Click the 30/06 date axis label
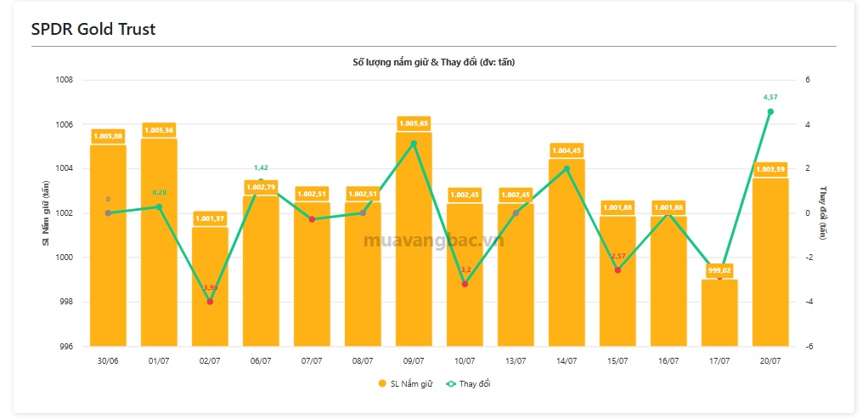868x419 pixels. tap(108, 360)
